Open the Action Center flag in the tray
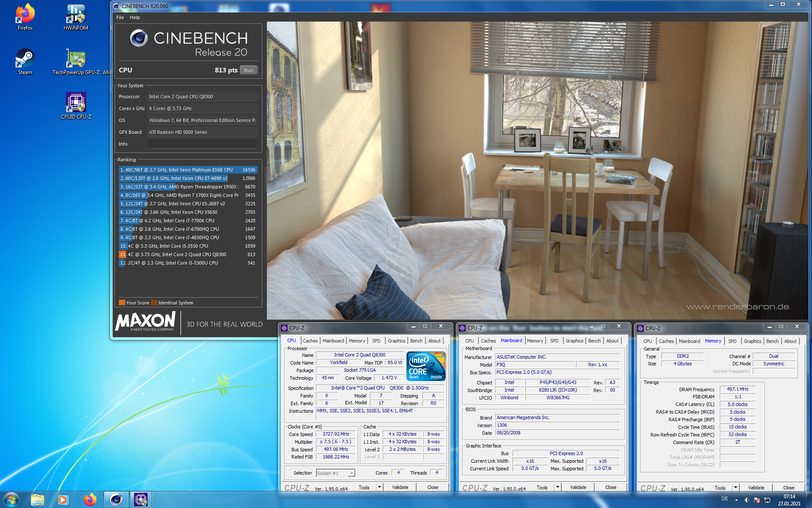Viewport: 812px width, 508px height. tap(757, 500)
